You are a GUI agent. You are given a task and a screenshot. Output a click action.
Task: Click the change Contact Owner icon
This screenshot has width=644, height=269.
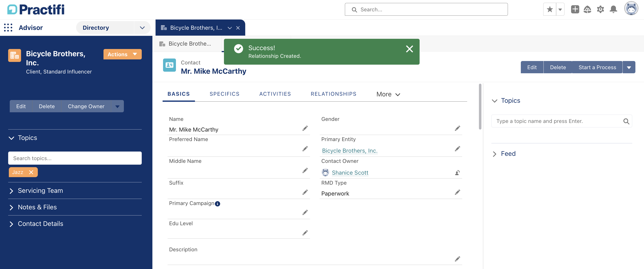coord(457,173)
